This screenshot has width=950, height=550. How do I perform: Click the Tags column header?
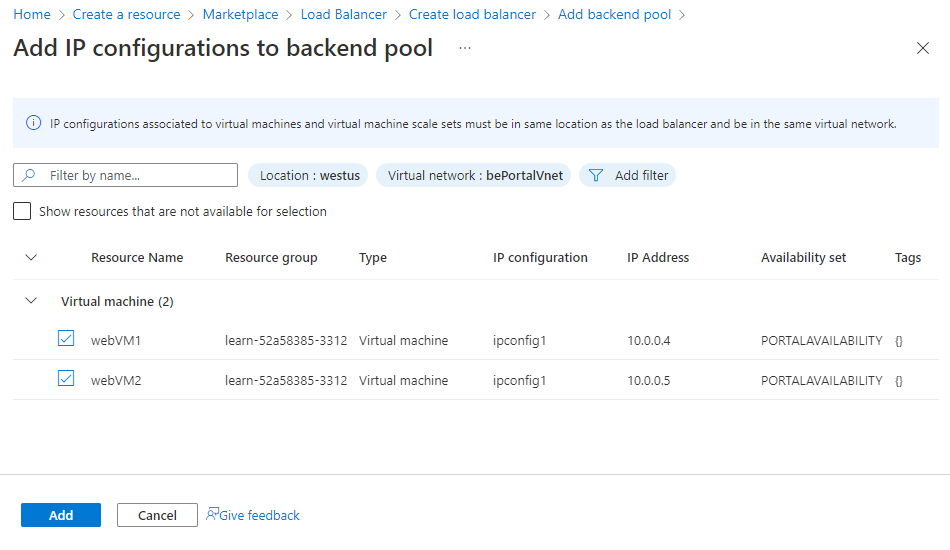908,257
